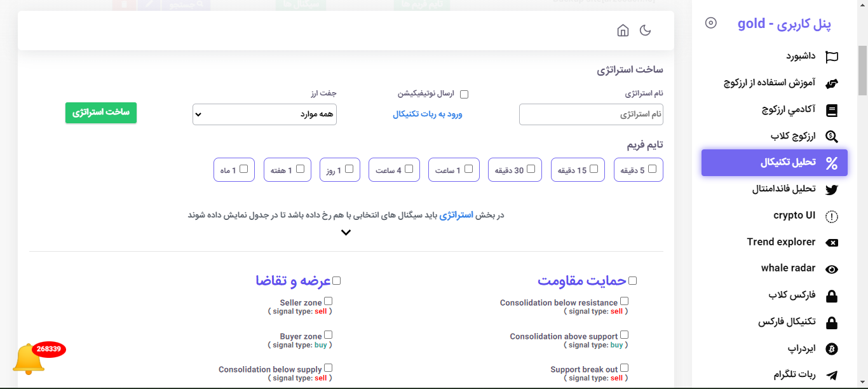The image size is (868, 389).
Task: Click the notification bell icon
Action: point(29,359)
